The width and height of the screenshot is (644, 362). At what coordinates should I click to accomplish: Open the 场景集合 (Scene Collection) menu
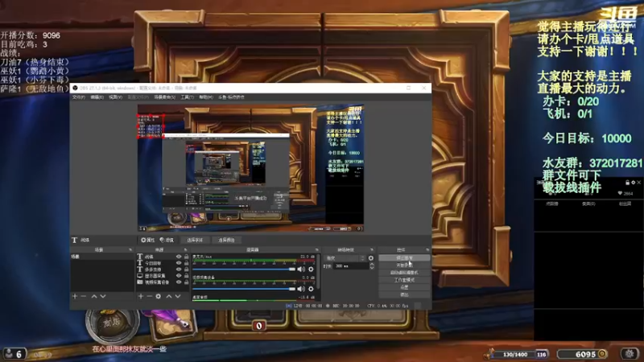165,97
